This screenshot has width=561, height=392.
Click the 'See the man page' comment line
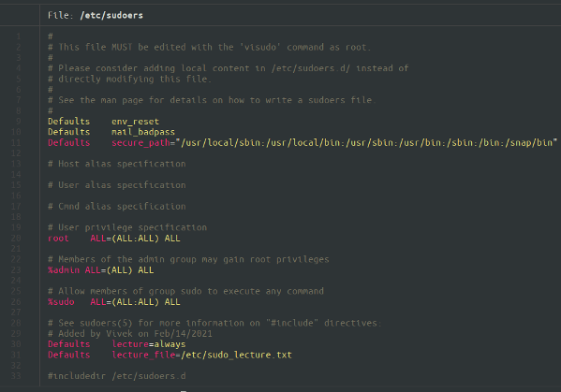point(212,100)
